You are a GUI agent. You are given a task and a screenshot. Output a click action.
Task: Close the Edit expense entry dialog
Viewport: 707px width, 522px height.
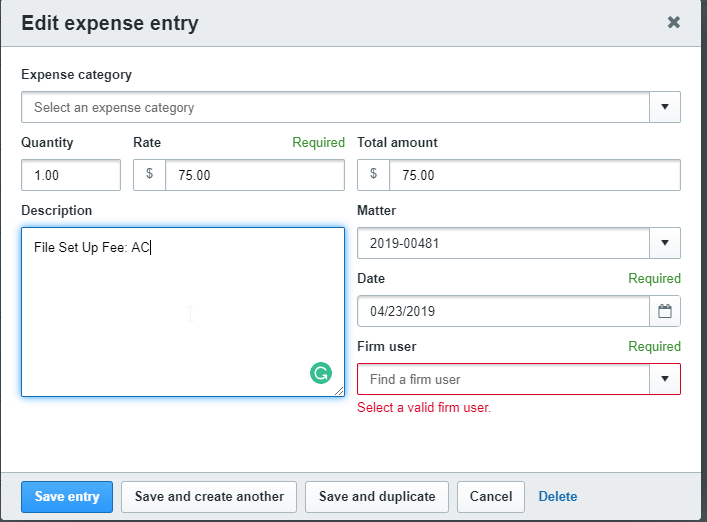coord(674,22)
